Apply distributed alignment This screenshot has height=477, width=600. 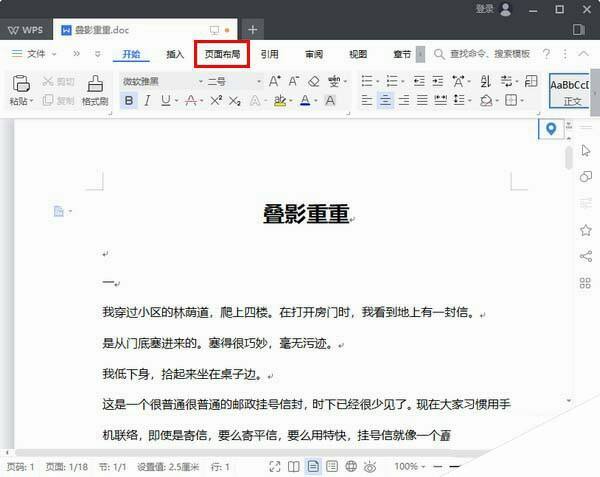[x=440, y=101]
